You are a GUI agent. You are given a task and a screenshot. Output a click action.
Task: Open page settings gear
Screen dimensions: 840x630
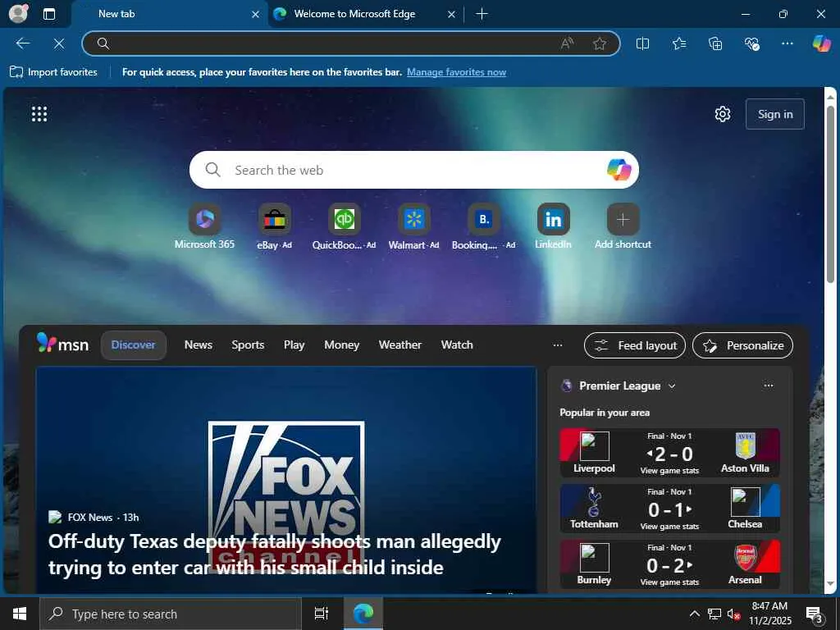pyautogui.click(x=723, y=113)
